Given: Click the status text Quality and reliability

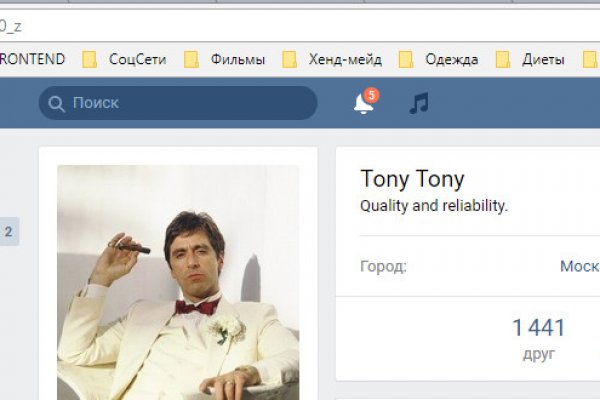Looking at the screenshot, I should tap(434, 207).
